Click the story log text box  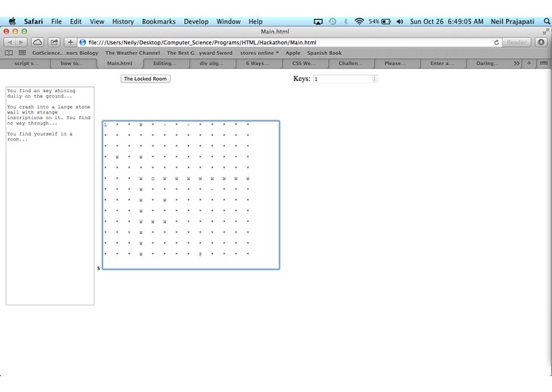[50, 196]
